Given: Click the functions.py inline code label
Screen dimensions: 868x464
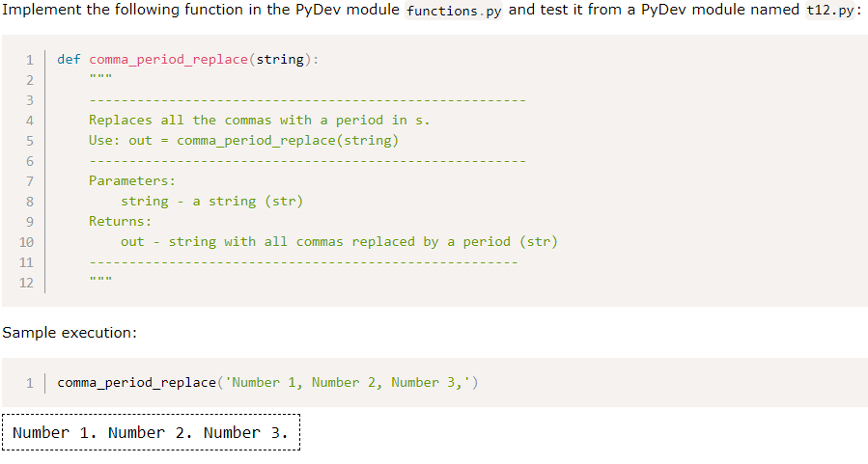Looking at the screenshot, I should [454, 11].
